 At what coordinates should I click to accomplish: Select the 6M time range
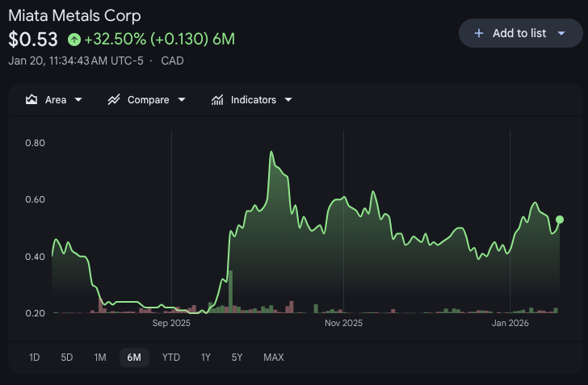coord(134,358)
